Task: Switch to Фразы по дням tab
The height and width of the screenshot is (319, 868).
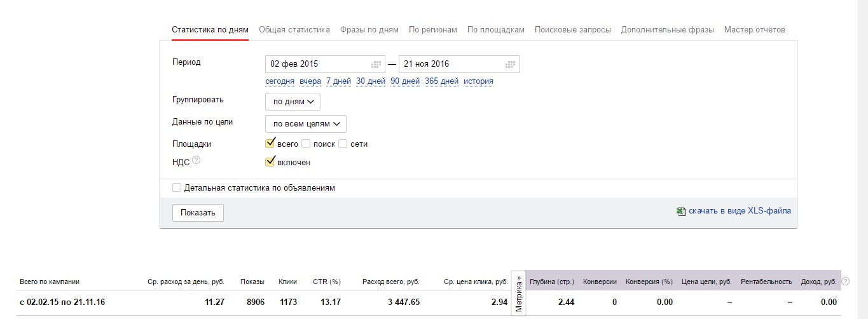Action: pyautogui.click(x=369, y=29)
